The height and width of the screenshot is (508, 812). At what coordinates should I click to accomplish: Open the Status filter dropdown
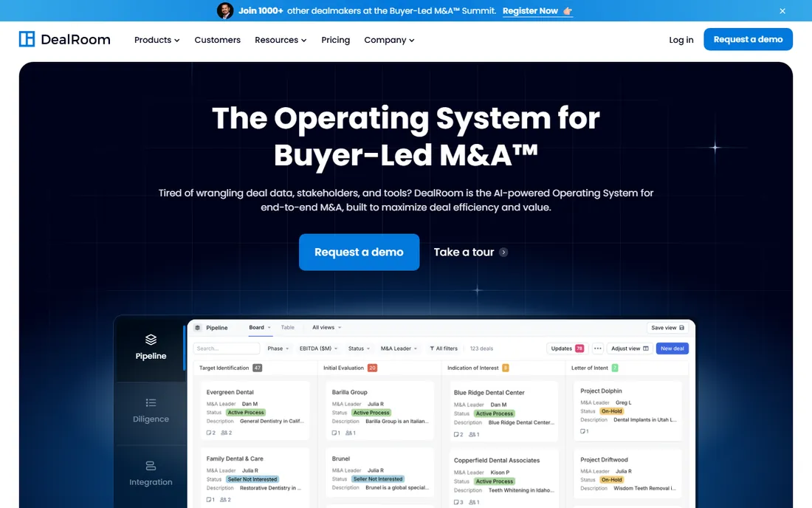tap(359, 349)
